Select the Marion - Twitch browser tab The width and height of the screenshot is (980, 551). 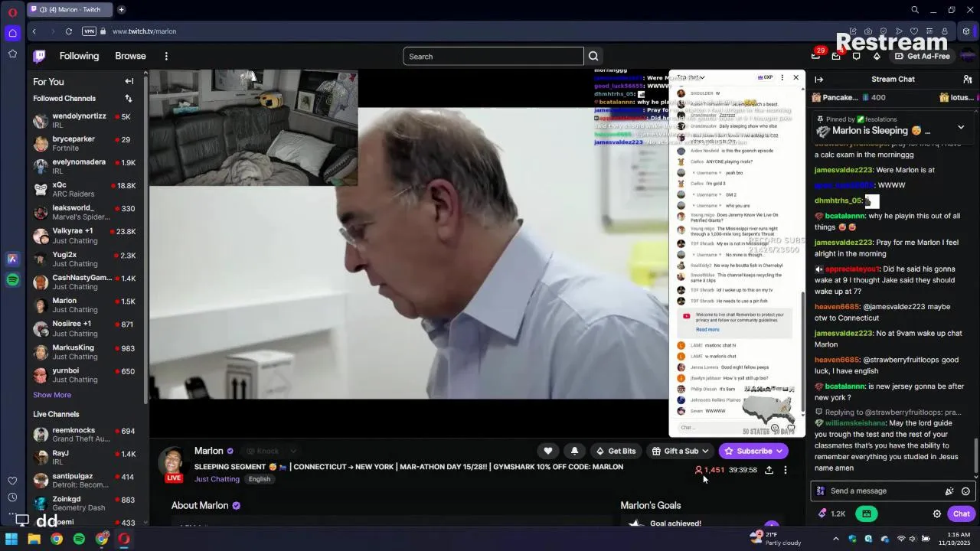point(70,9)
